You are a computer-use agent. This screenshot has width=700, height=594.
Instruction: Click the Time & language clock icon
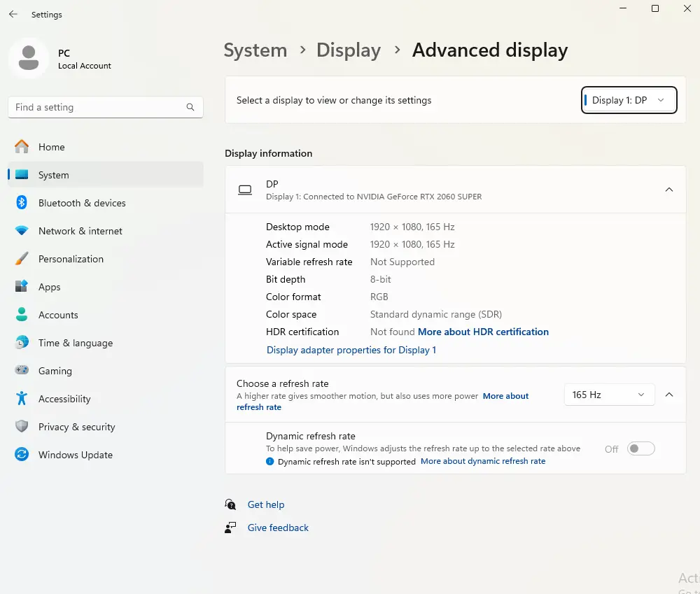(x=22, y=343)
